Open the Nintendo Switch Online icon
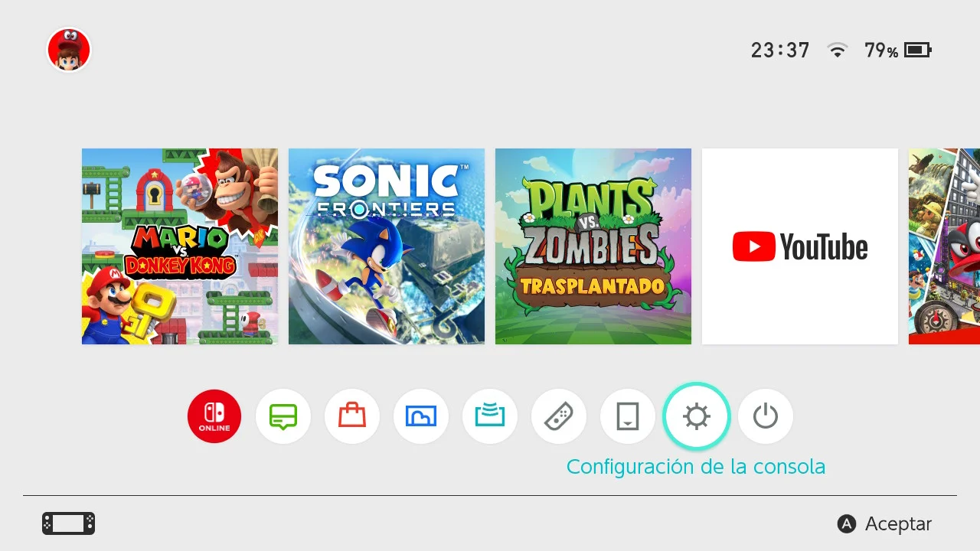 pos(214,417)
